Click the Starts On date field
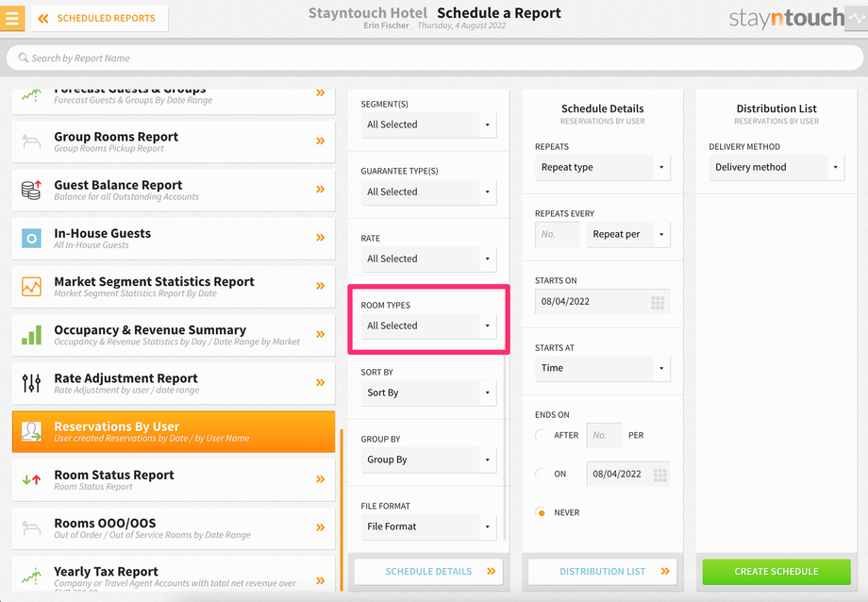 602,302
